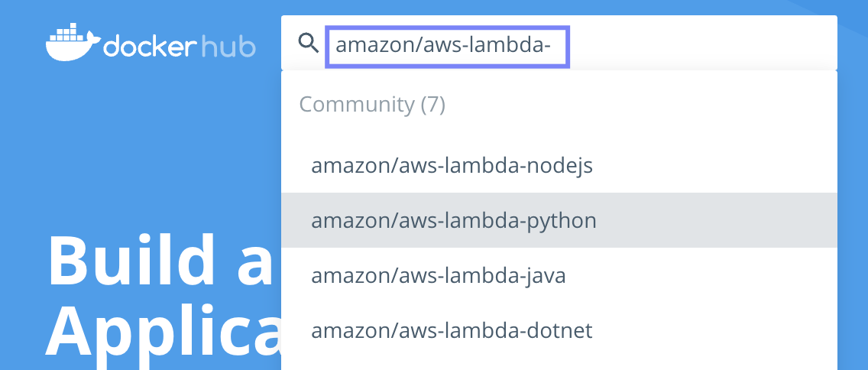Screen dimensions: 868x370
Task: Click the Docker whale logo icon
Action: pyautogui.click(x=73, y=41)
